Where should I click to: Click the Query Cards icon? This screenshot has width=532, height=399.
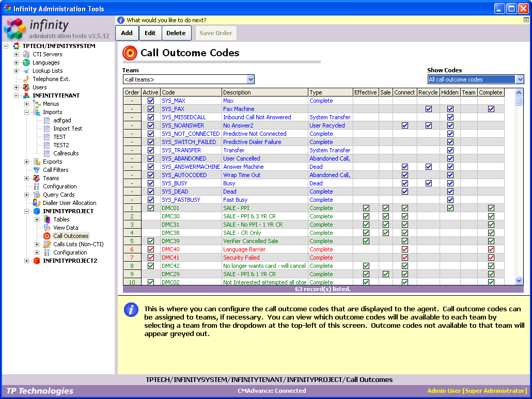coord(37,195)
